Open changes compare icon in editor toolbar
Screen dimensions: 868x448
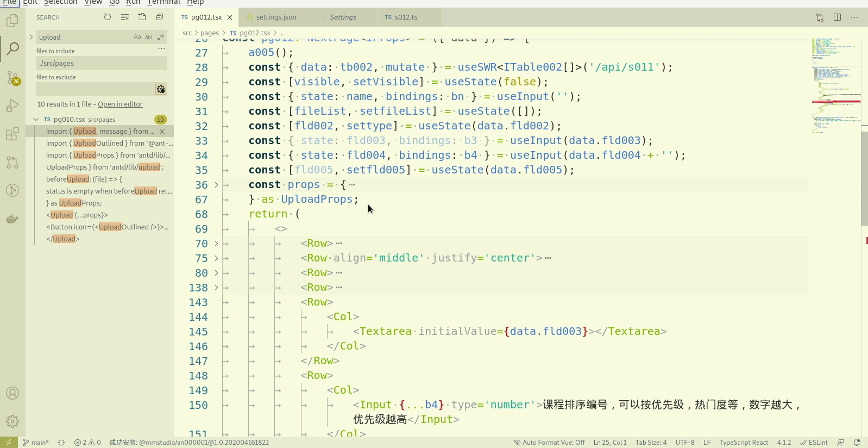click(820, 17)
